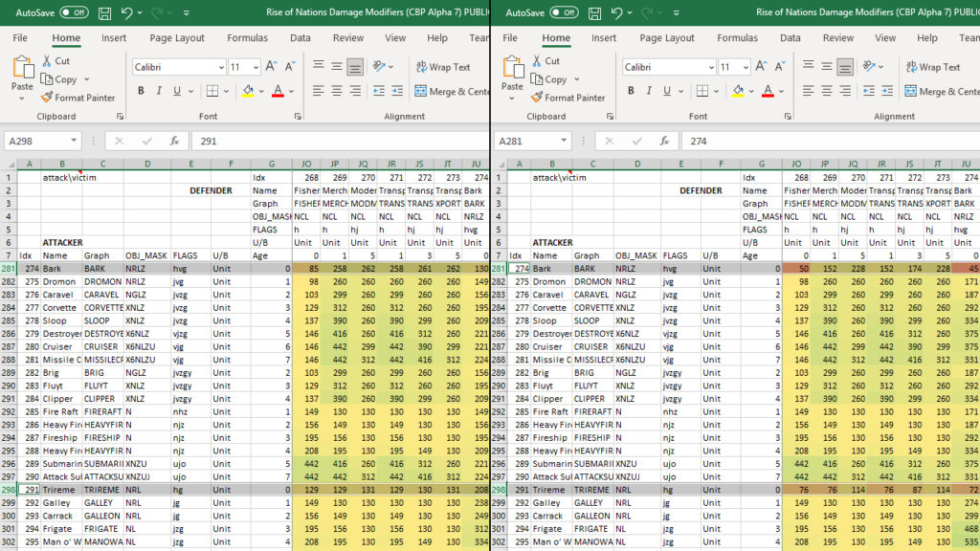Click Increase Indent in the left window

point(399,92)
